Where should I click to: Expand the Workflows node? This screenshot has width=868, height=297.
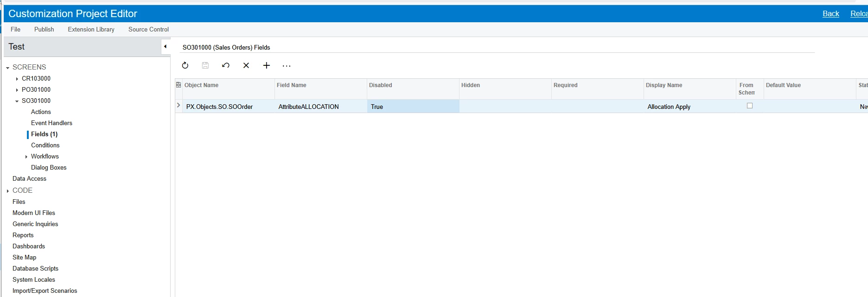[26, 157]
